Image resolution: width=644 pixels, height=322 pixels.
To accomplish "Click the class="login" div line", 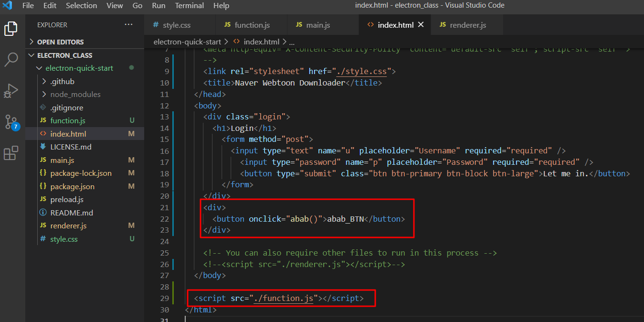I will click(247, 117).
